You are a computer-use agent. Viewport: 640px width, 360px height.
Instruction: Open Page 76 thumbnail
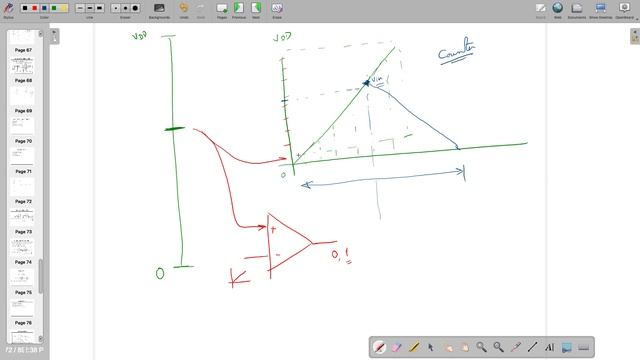pyautogui.click(x=23, y=336)
